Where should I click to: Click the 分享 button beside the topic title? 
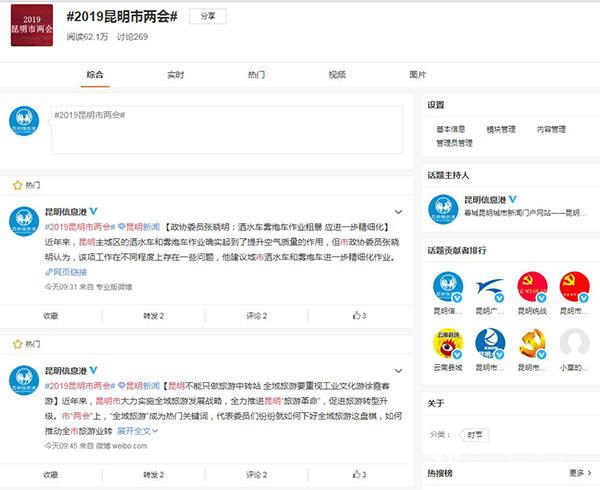click(x=206, y=17)
